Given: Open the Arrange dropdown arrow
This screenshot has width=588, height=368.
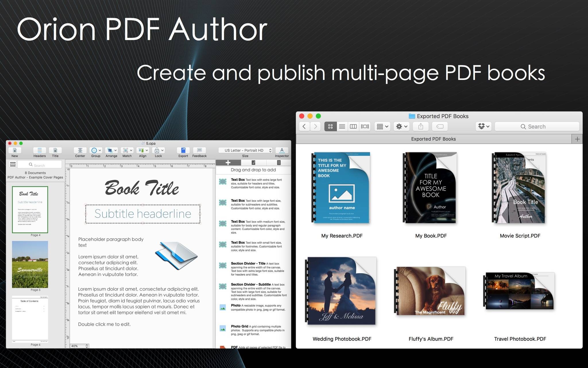Looking at the screenshot, I should pyautogui.click(x=115, y=150).
